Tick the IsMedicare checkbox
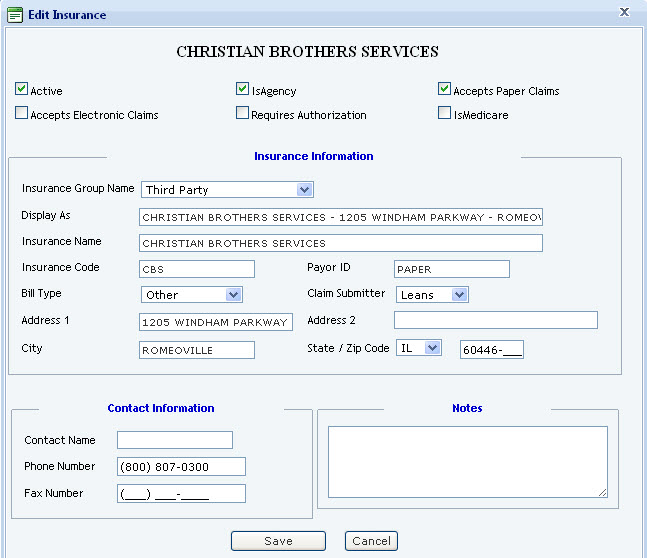647x558 pixels. point(444,113)
